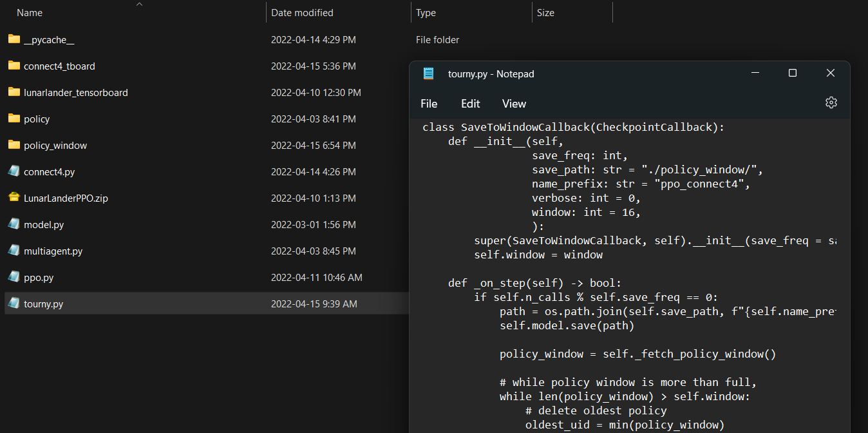
Task: Select the lunarlander_tensorboard folder name
Action: (x=75, y=93)
